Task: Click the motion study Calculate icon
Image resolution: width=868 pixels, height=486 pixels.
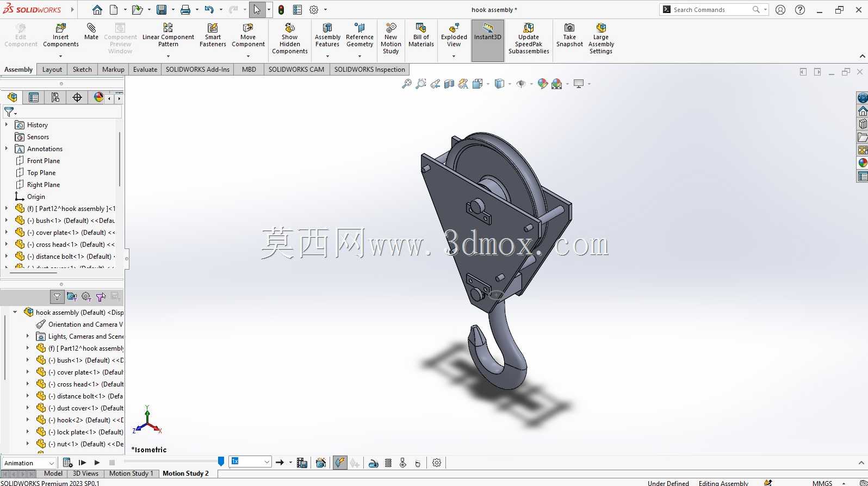Action: click(x=67, y=463)
